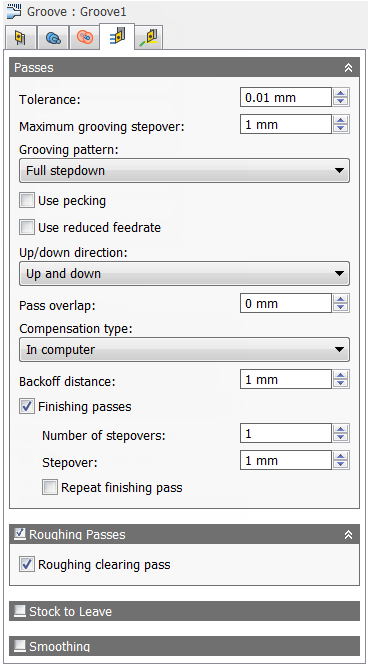The width and height of the screenshot is (368, 664).
Task: Click the Groove operation icon in title
Action: tap(14, 10)
